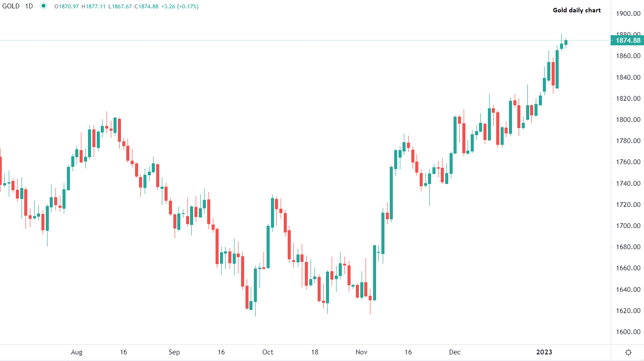Select the 1D interval label
Image resolution: width=644 pixels, height=361 pixels.
(x=29, y=6)
